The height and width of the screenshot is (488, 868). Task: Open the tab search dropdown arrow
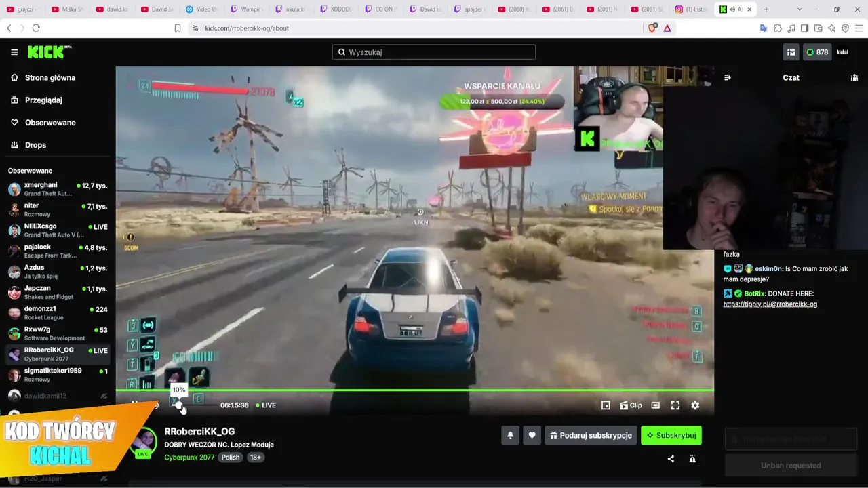(x=800, y=9)
